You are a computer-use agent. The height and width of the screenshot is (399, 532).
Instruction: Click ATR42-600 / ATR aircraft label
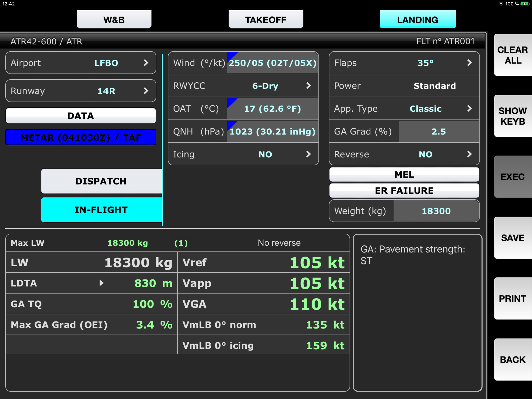pyautogui.click(x=46, y=41)
